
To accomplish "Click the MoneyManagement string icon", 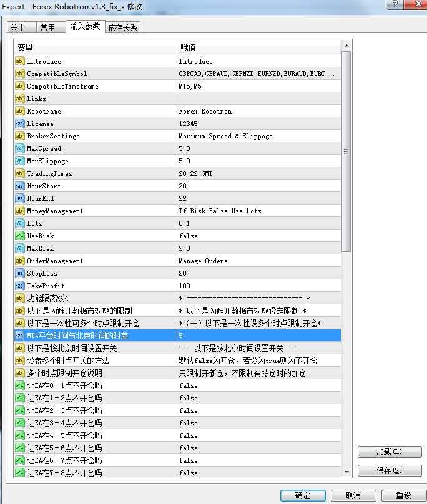I will coord(19,211).
